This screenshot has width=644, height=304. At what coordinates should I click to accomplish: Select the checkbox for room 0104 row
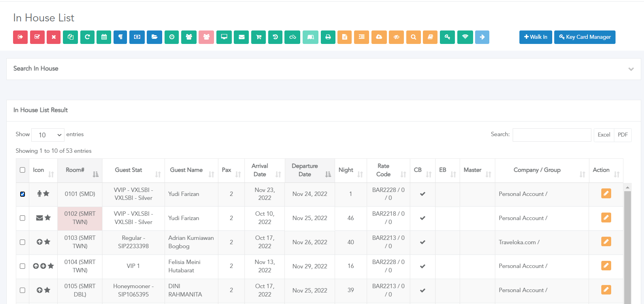click(23, 266)
